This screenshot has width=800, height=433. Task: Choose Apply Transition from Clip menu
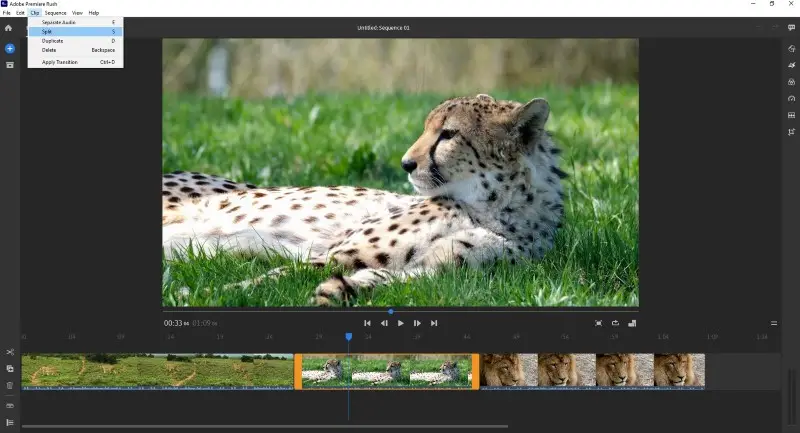76,62
